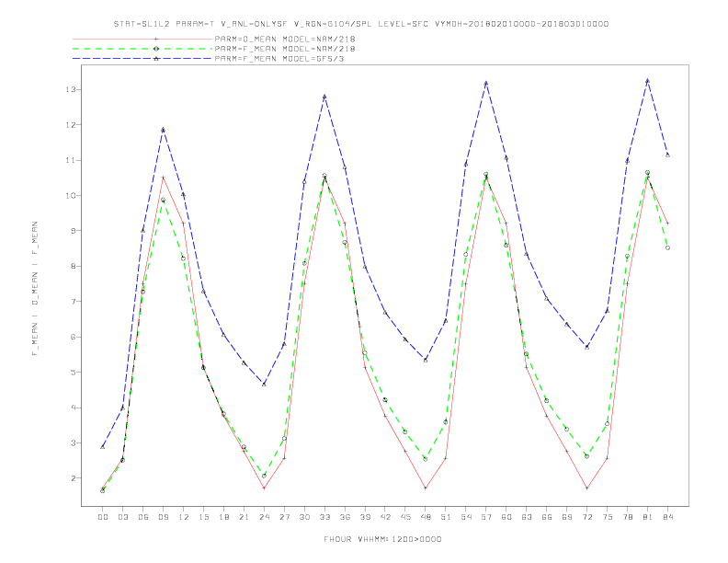Click y-axis tick label 7
This screenshot has width=728, height=563.
pos(73,302)
